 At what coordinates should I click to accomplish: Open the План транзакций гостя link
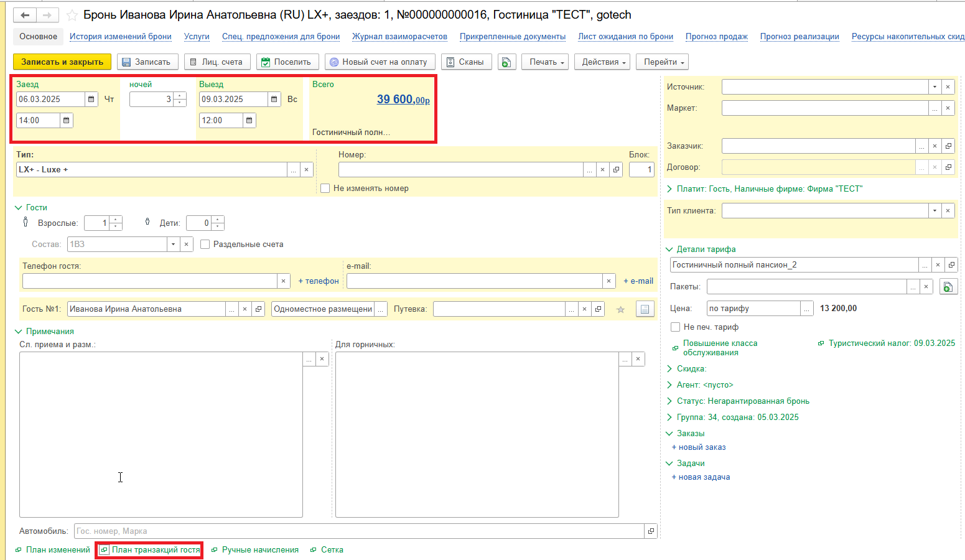click(156, 549)
